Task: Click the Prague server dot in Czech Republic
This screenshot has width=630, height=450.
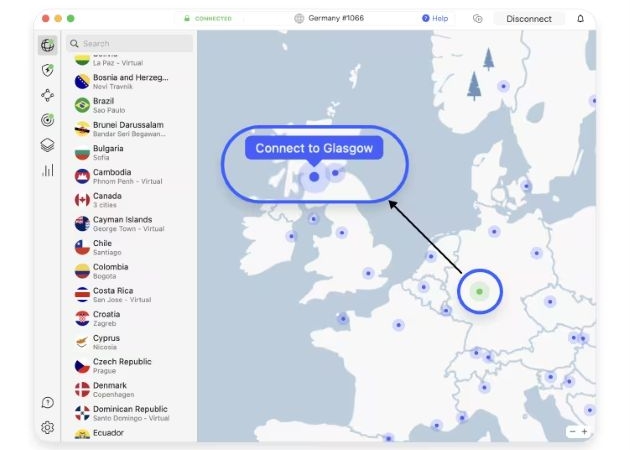Action: coord(550,301)
